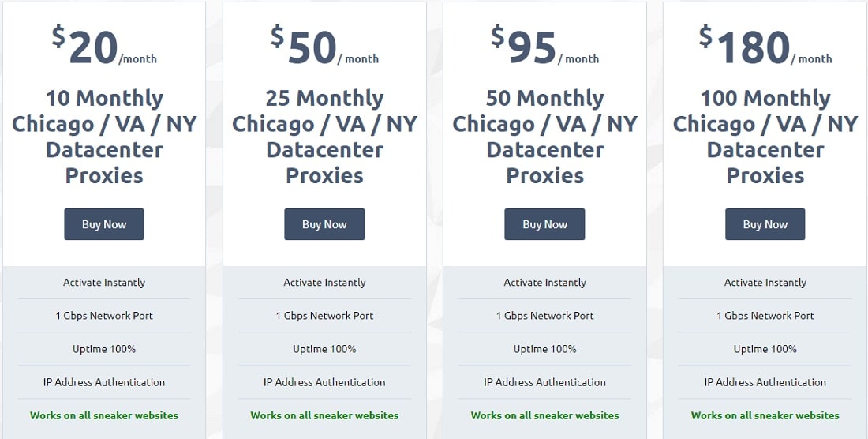The image size is (868, 439).
Task: Click the $95/month price label
Action: point(544,45)
